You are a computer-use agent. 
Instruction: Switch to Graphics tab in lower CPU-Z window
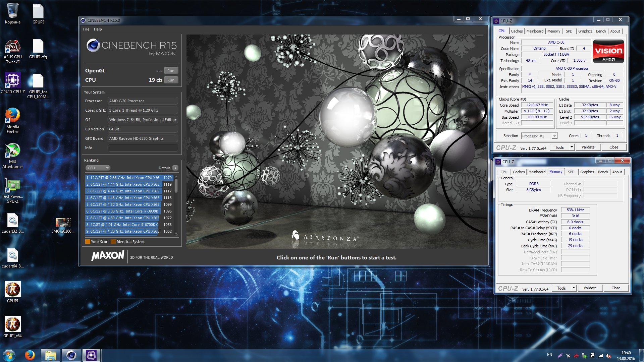587,172
